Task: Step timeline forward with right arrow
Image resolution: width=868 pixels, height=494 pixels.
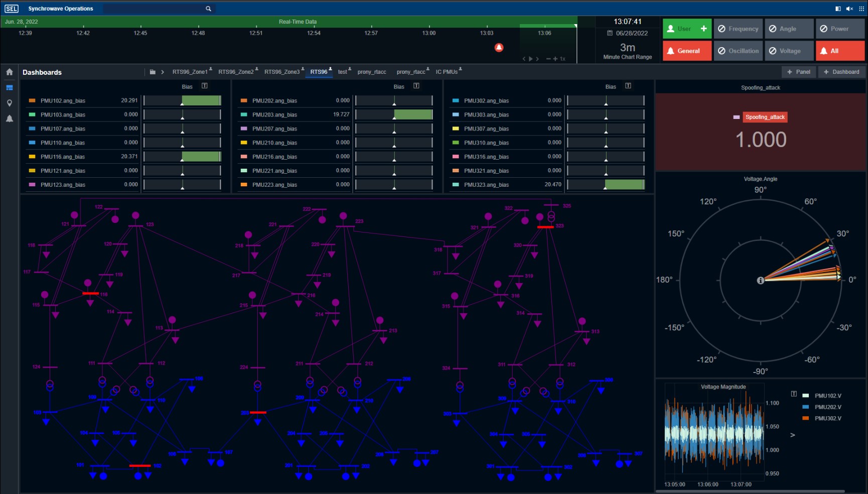Action: [x=537, y=59]
